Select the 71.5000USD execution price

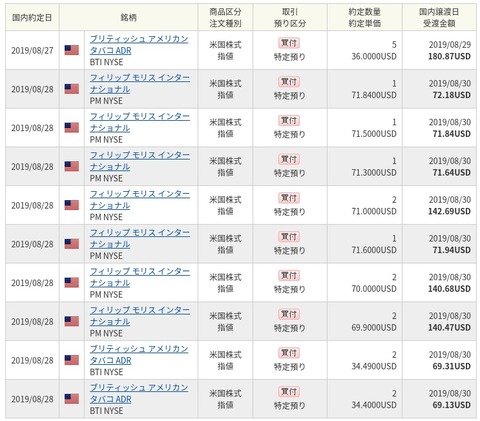[x=374, y=134]
